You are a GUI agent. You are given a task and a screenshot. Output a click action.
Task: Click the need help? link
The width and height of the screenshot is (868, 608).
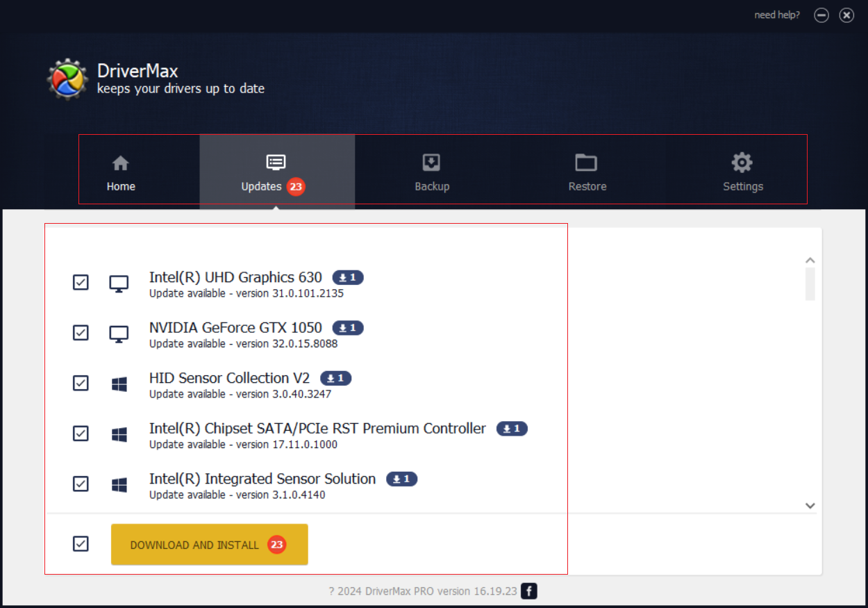tap(777, 15)
